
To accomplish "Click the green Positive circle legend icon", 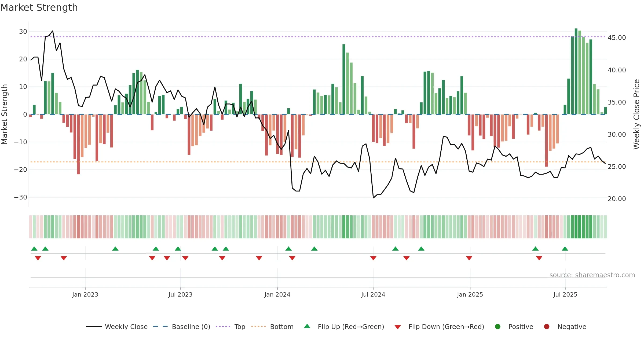I will 498,327.
